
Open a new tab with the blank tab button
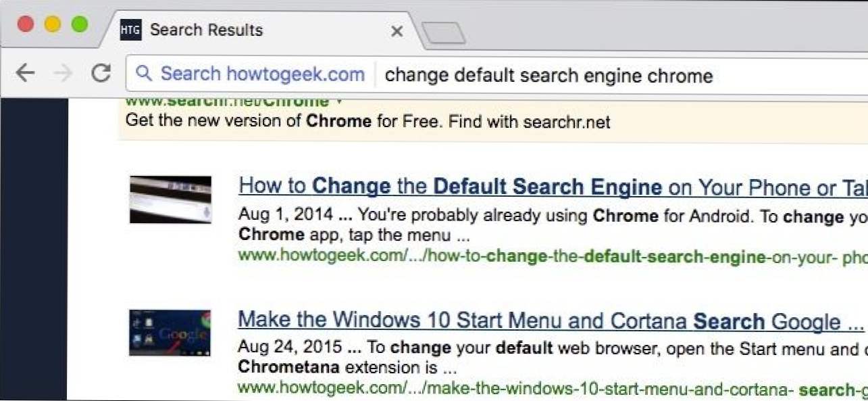pos(443,32)
